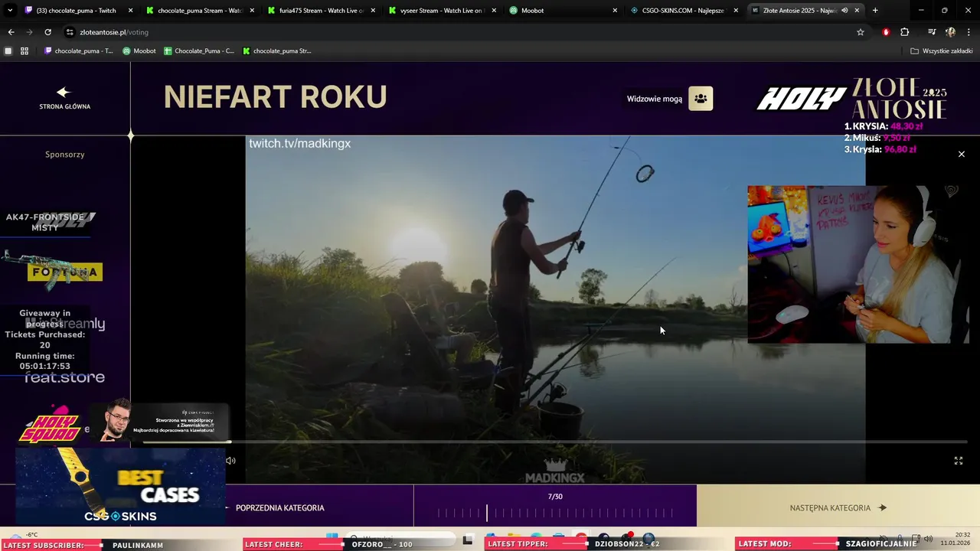Close the CSGO-SKINS.COM tab

pos(736,11)
